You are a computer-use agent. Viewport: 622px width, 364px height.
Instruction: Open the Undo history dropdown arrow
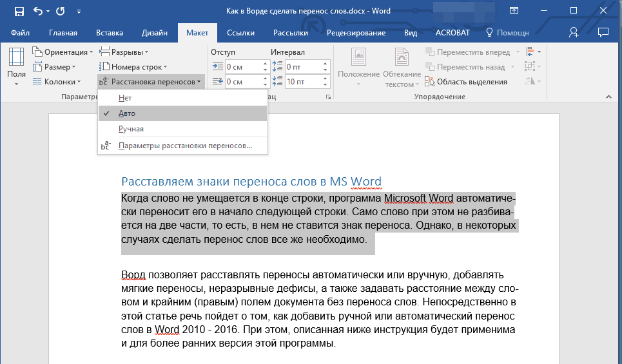tap(48, 12)
